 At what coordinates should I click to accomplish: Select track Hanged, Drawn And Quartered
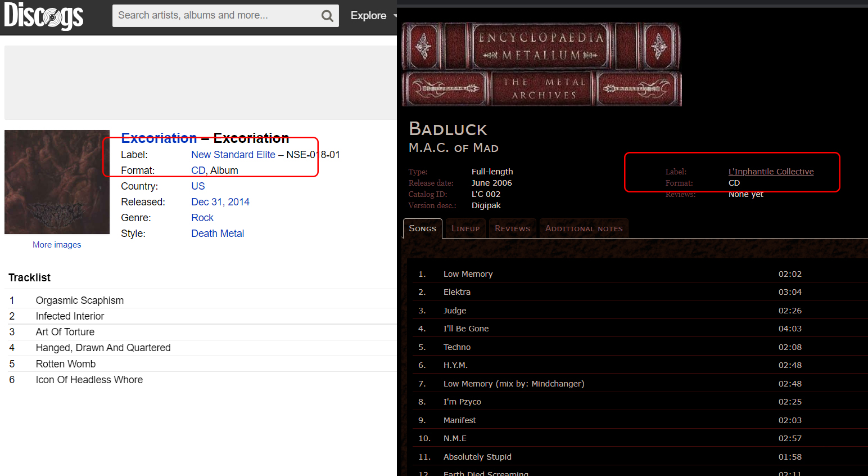tap(103, 348)
